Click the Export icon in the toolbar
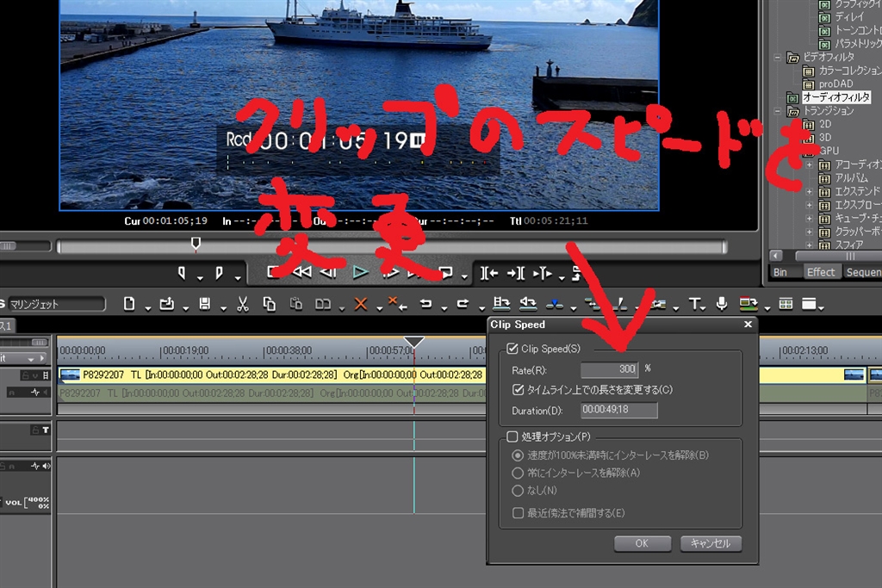 click(748, 304)
